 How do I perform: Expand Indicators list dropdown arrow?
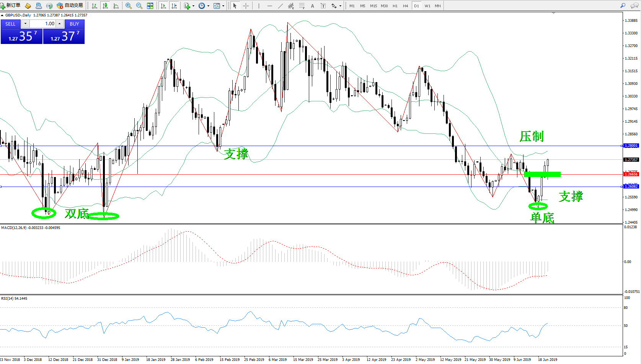(x=193, y=6)
